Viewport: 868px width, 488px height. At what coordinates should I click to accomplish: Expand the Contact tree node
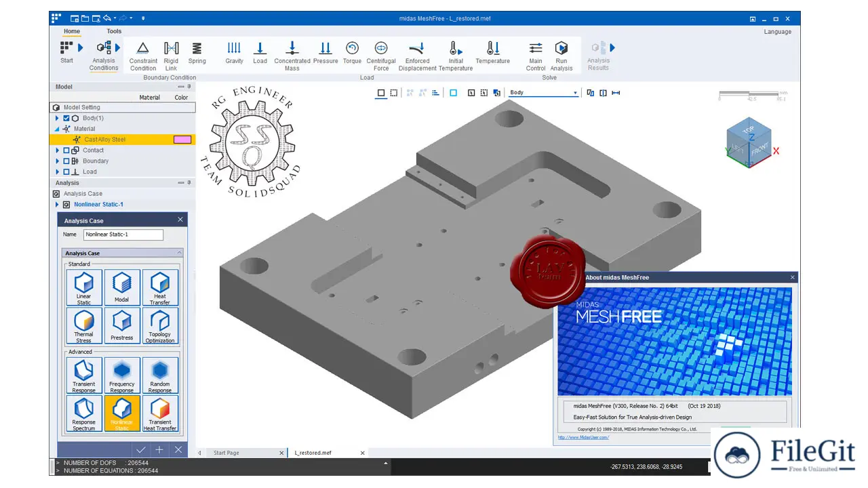pyautogui.click(x=58, y=150)
